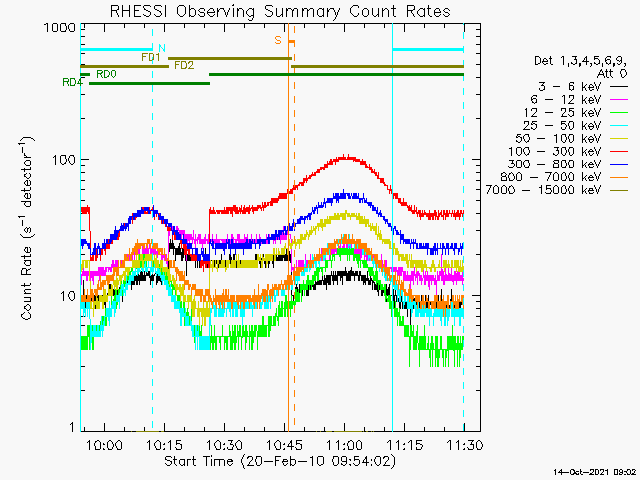Click the '25 - 50 keV' legend label
Viewport: 640px width, 480px height.
pos(562,125)
